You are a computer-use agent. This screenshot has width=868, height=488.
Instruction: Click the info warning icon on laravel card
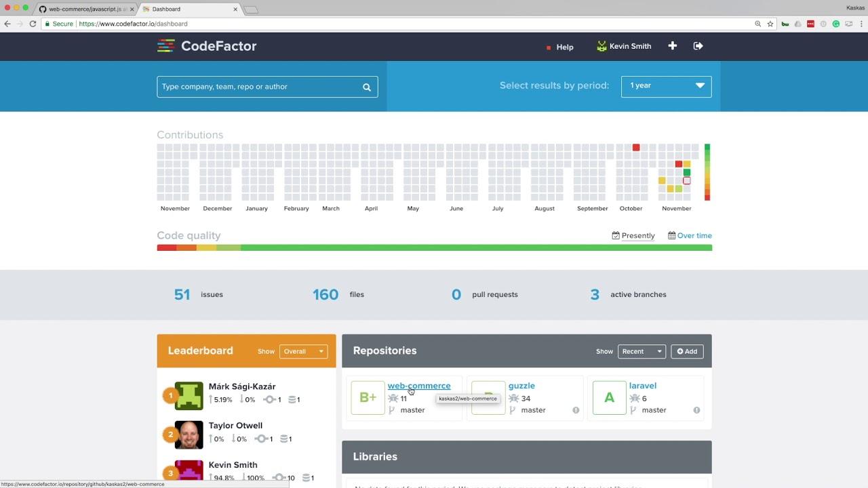click(696, 410)
